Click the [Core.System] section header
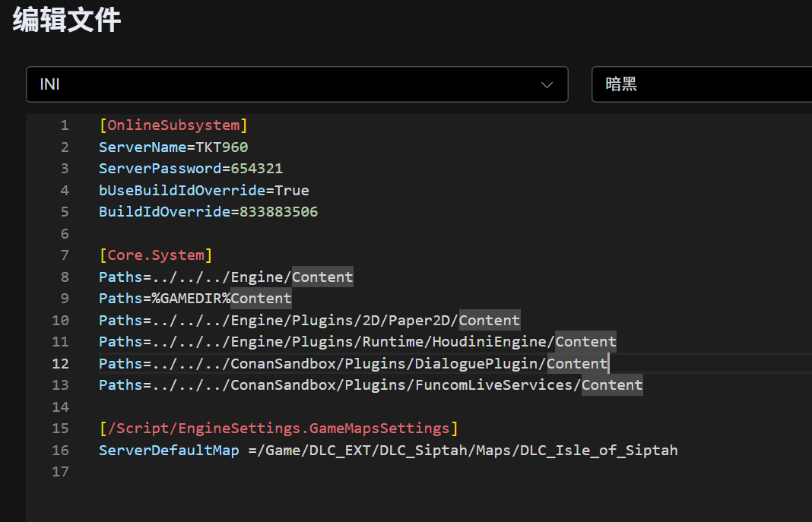 click(156, 255)
